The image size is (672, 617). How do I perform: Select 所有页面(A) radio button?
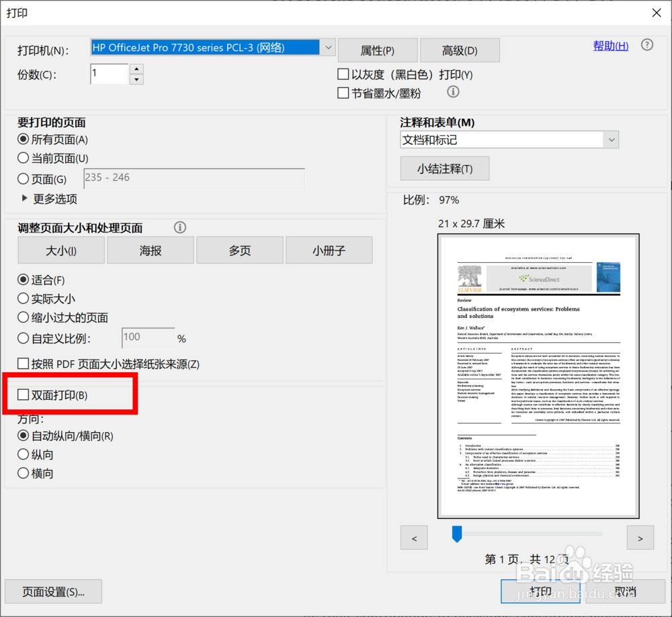(x=23, y=139)
